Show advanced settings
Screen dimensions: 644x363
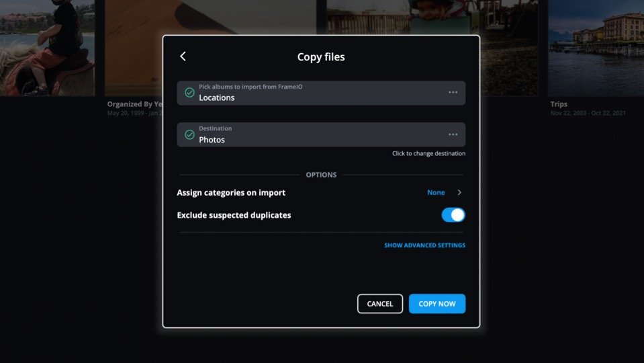(x=424, y=245)
